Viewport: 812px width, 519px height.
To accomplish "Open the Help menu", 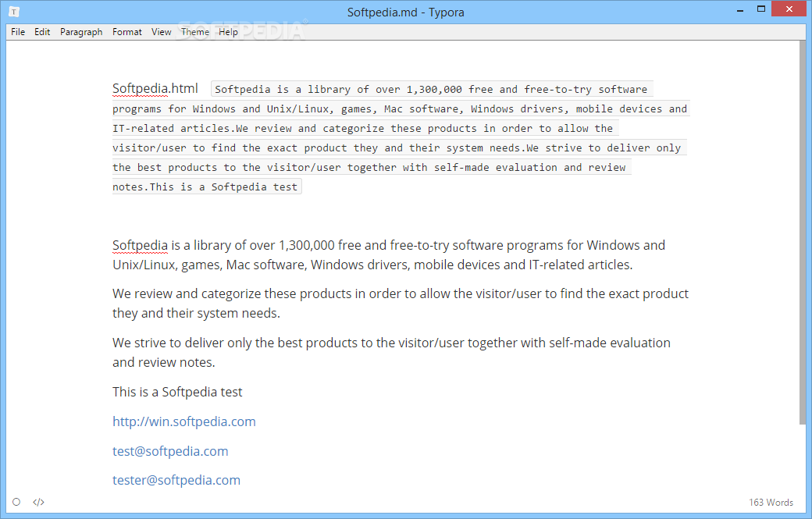I will point(228,32).
